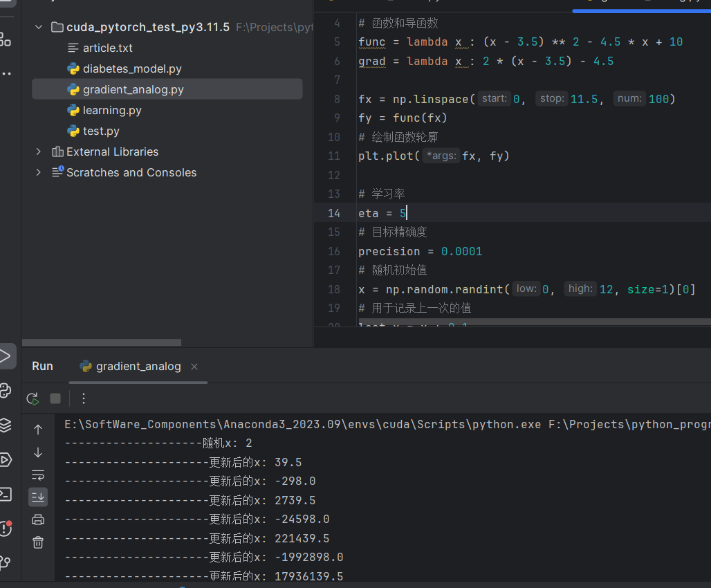The height and width of the screenshot is (588, 711).
Task: Open diabetes_model.py from project tree
Action: coord(131,68)
